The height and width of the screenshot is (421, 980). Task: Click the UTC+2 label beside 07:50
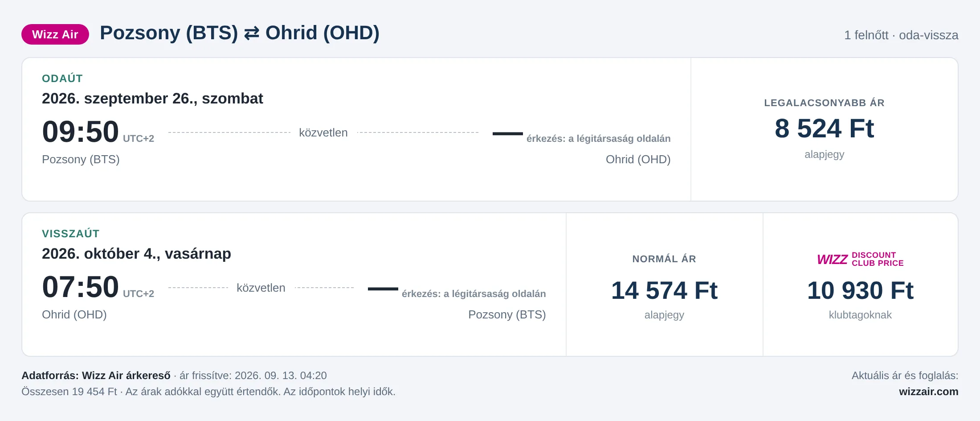click(139, 294)
